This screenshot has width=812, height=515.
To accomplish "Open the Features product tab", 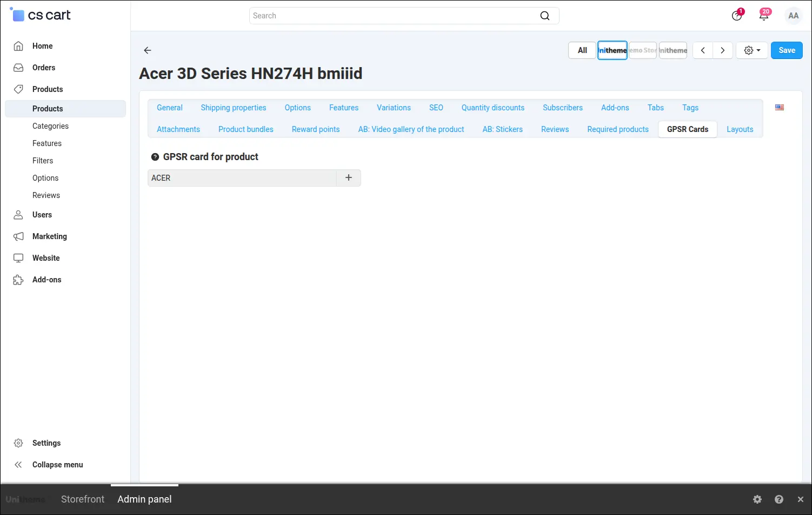I will point(344,108).
